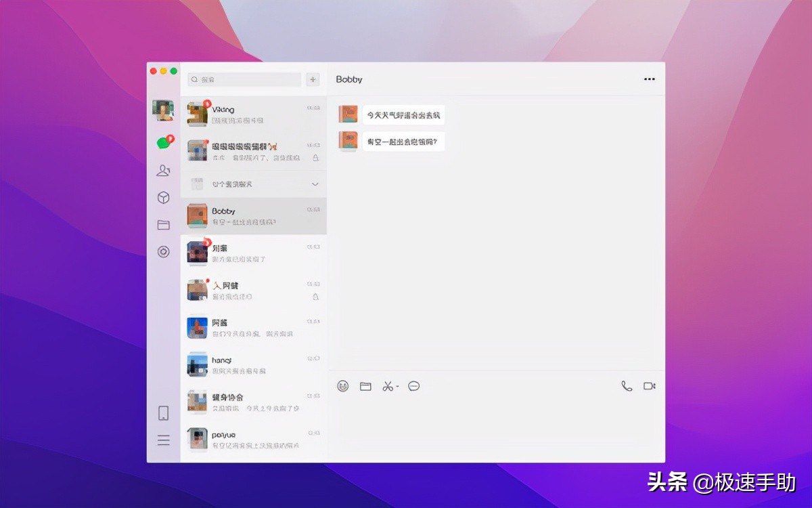Start a video call with Bobby
The image size is (812, 508).
[x=650, y=385]
